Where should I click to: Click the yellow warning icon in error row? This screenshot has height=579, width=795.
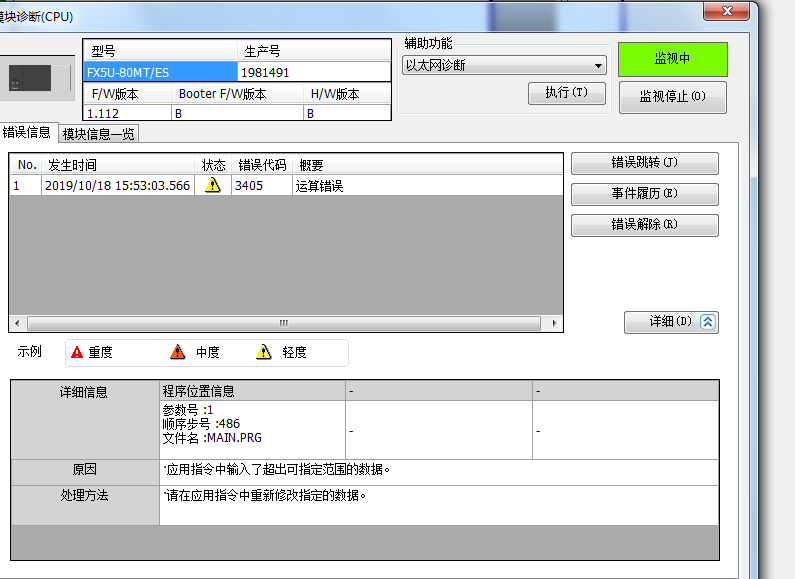pyautogui.click(x=212, y=186)
